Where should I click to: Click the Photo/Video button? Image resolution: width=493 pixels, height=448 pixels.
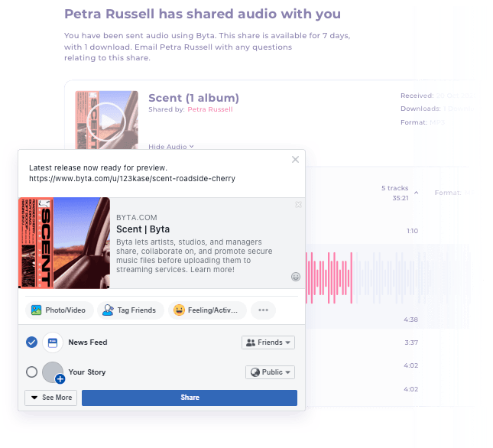point(59,310)
